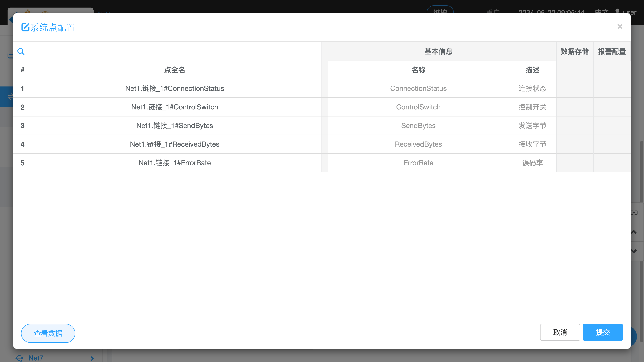Expand the Net7 sidebar item chevron
This screenshot has height=362, width=644.
[92, 358]
